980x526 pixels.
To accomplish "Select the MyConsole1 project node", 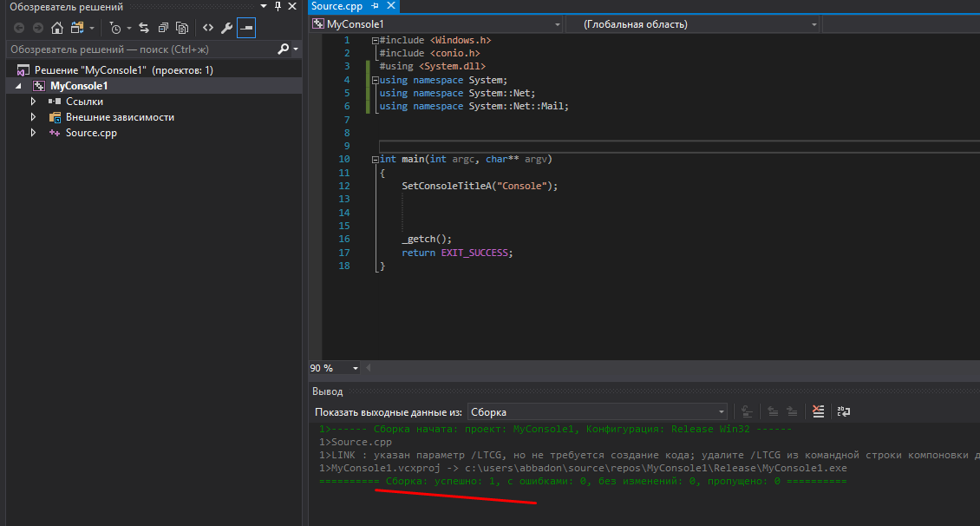I will click(x=78, y=86).
